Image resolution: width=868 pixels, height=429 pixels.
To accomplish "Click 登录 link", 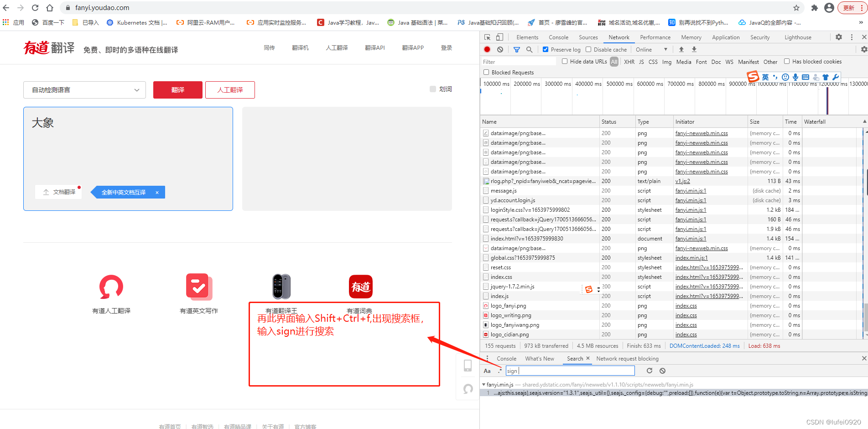I will coord(447,47).
